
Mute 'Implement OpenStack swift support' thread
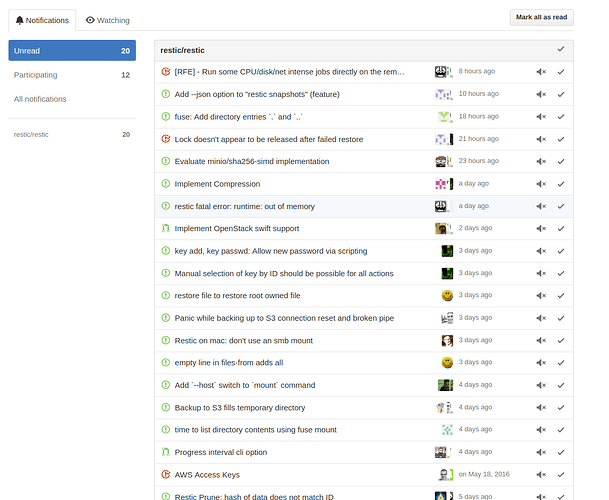(x=541, y=228)
